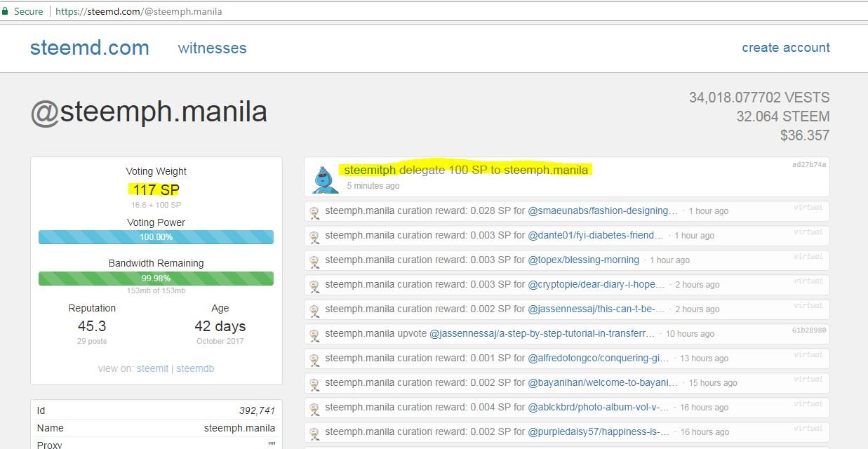Click the '153mb of 153mb' bandwidth text
The width and height of the screenshot is (868, 449).
156,291
